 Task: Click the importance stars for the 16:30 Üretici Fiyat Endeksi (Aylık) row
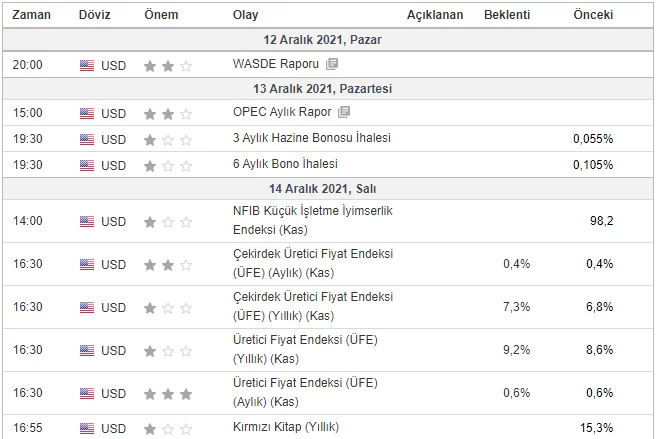coord(168,393)
